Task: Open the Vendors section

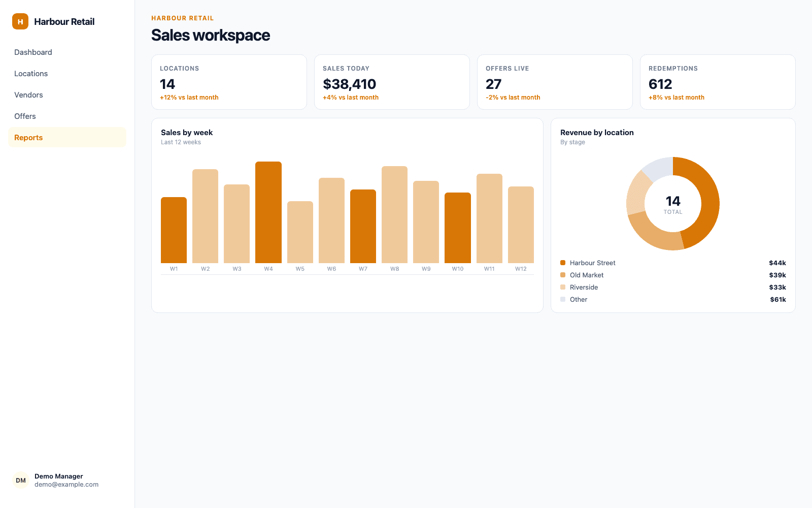Action: click(67, 95)
